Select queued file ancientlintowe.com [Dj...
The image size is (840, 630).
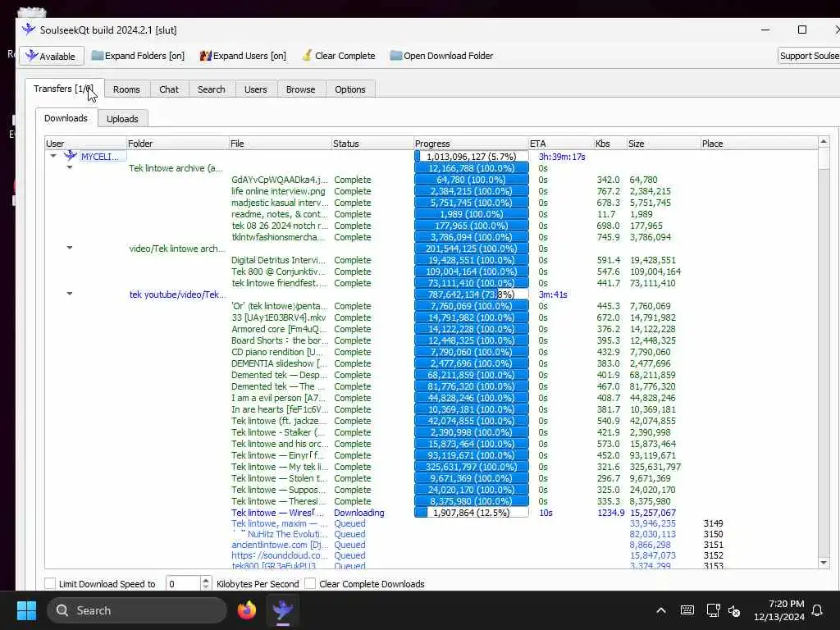tap(279, 545)
